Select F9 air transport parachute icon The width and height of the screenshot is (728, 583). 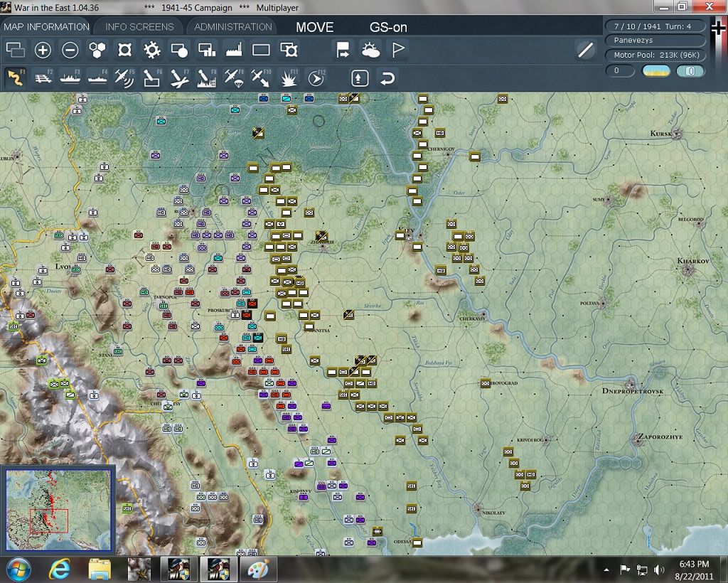[234, 77]
